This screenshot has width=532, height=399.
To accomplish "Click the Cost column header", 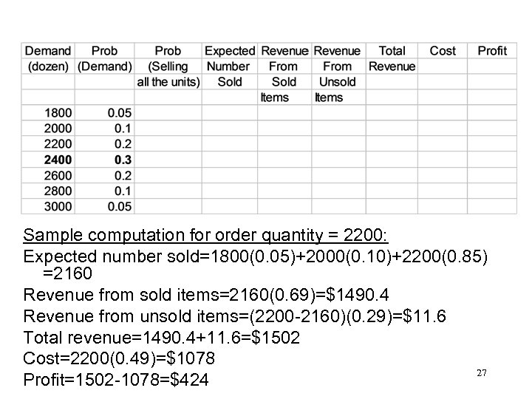I will (x=443, y=51).
